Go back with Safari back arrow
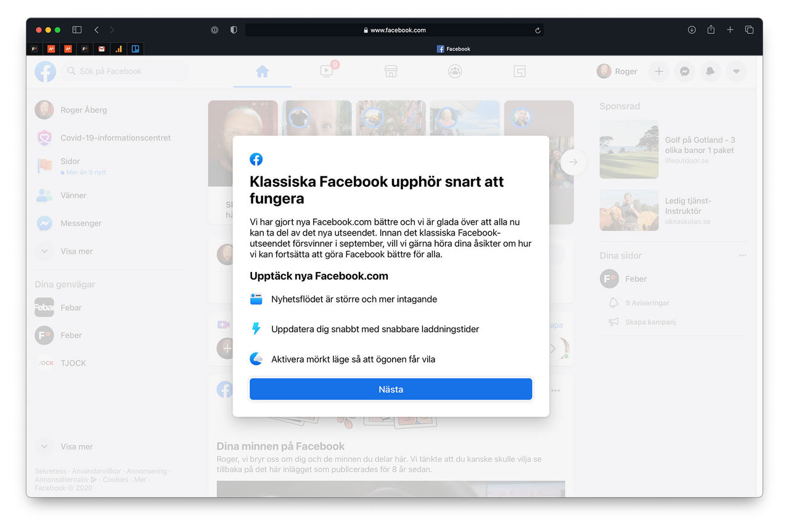 click(x=96, y=30)
